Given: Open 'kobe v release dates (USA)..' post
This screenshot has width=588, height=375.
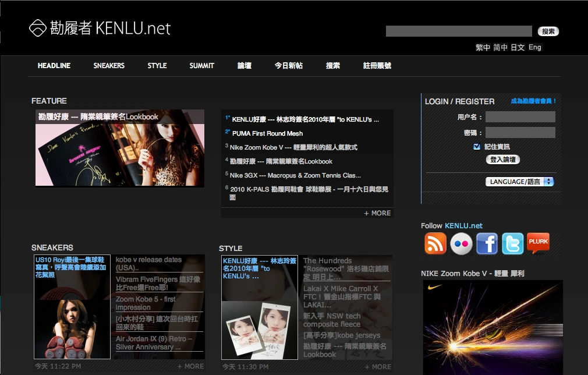Looking at the screenshot, I should tap(148, 264).
